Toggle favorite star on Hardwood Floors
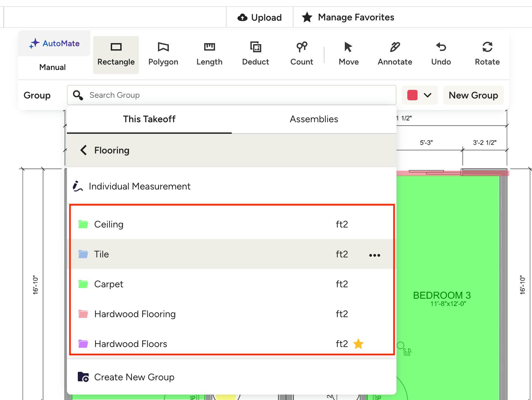Image resolution: width=532 pixels, height=400 pixels. click(x=358, y=344)
